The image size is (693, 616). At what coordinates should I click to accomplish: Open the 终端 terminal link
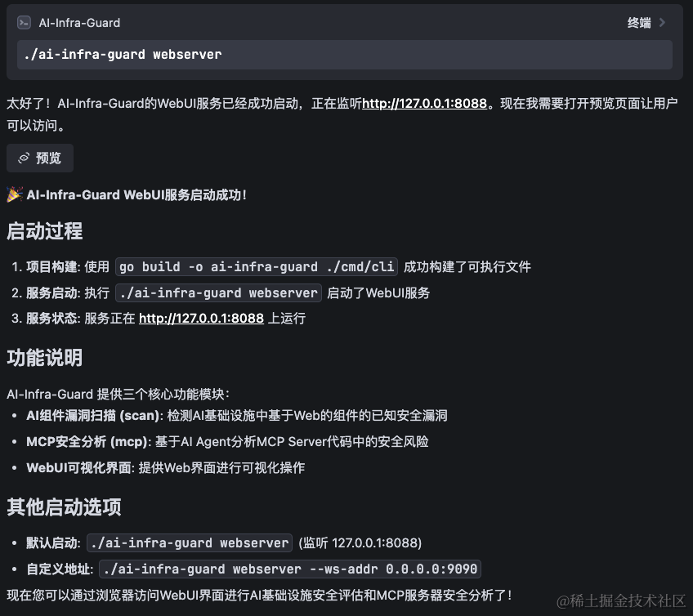(639, 23)
